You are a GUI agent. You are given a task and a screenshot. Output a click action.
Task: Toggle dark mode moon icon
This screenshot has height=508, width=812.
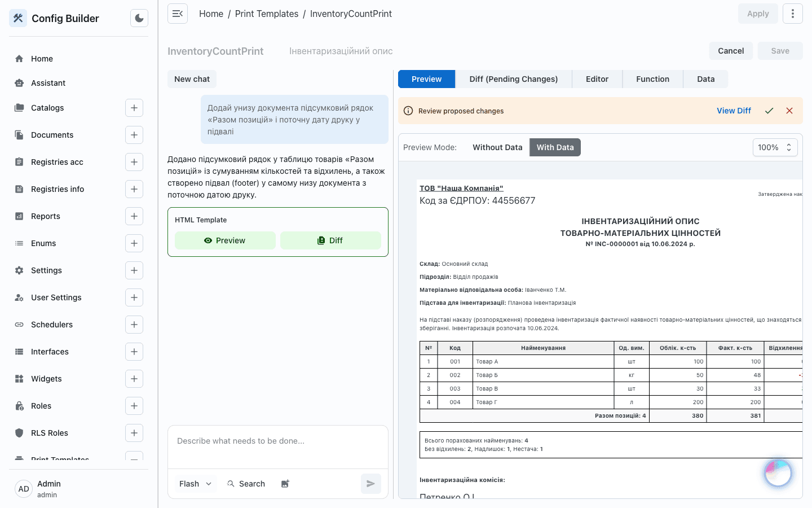[139, 18]
